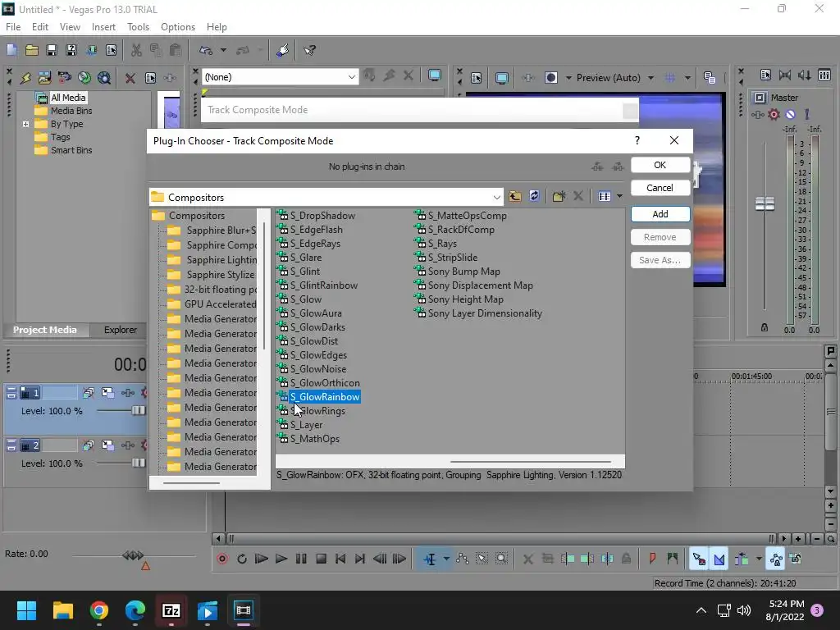Mute the Master bus output
Viewport: 840px width, 630px height.
click(x=791, y=114)
